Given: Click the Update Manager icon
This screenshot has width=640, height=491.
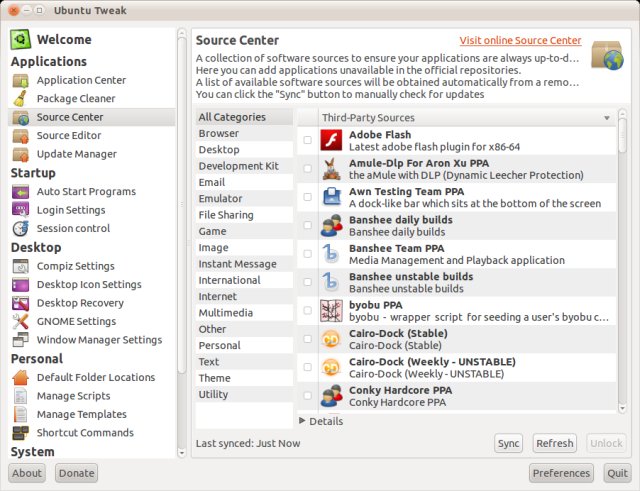Looking at the screenshot, I should click(20, 154).
